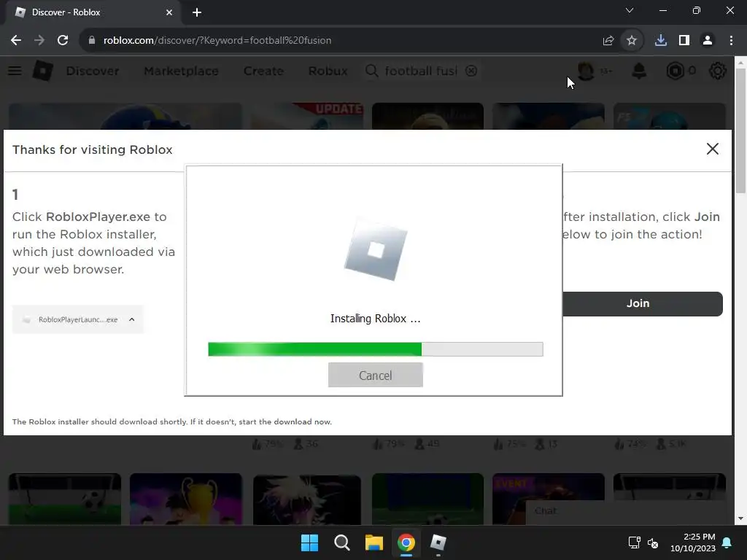Open the tab search chevron
Viewport: 747px width, 560px height.
pos(630,10)
